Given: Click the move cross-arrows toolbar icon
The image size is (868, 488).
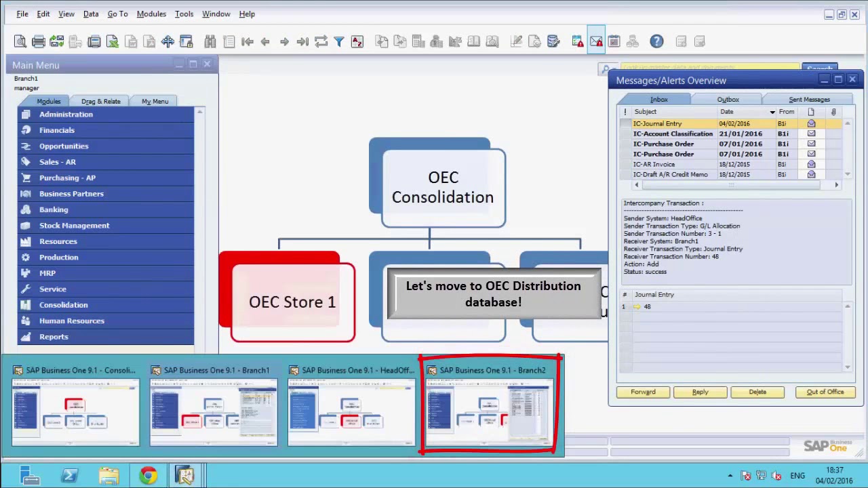Looking at the screenshot, I should [x=167, y=42].
